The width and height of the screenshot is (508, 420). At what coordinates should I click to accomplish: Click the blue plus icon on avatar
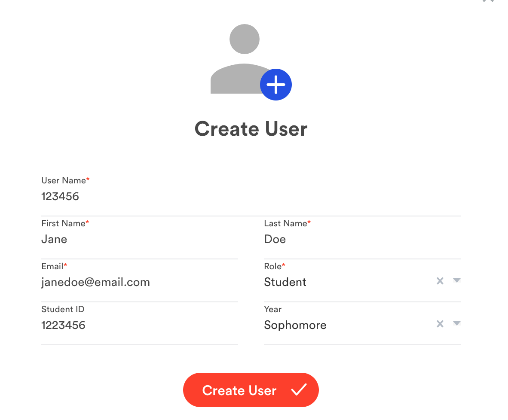pyautogui.click(x=276, y=85)
